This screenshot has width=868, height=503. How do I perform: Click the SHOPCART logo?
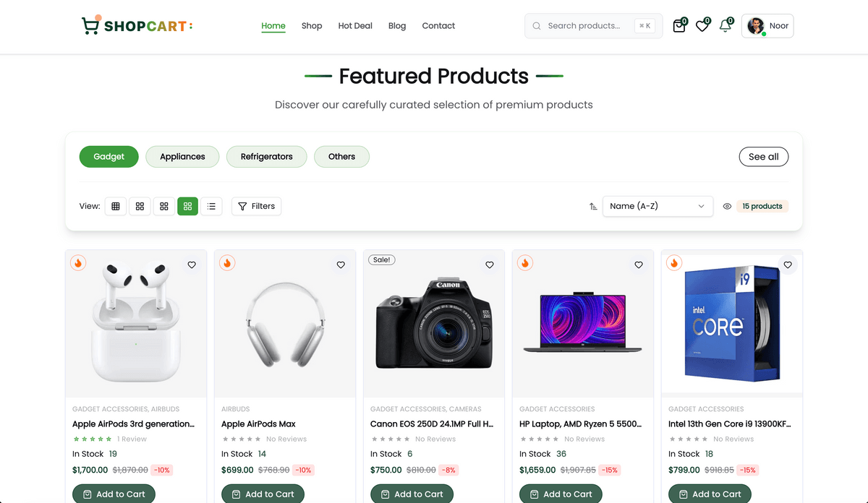pyautogui.click(x=137, y=26)
